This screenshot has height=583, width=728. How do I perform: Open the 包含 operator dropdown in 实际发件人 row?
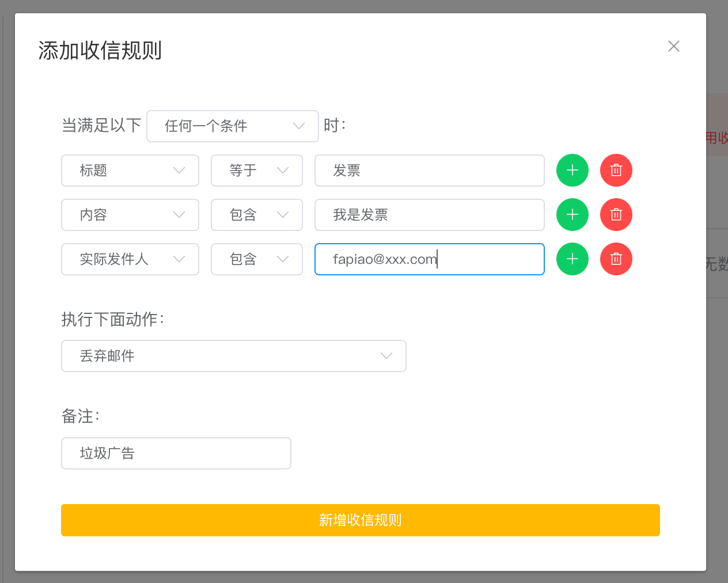coord(257,259)
